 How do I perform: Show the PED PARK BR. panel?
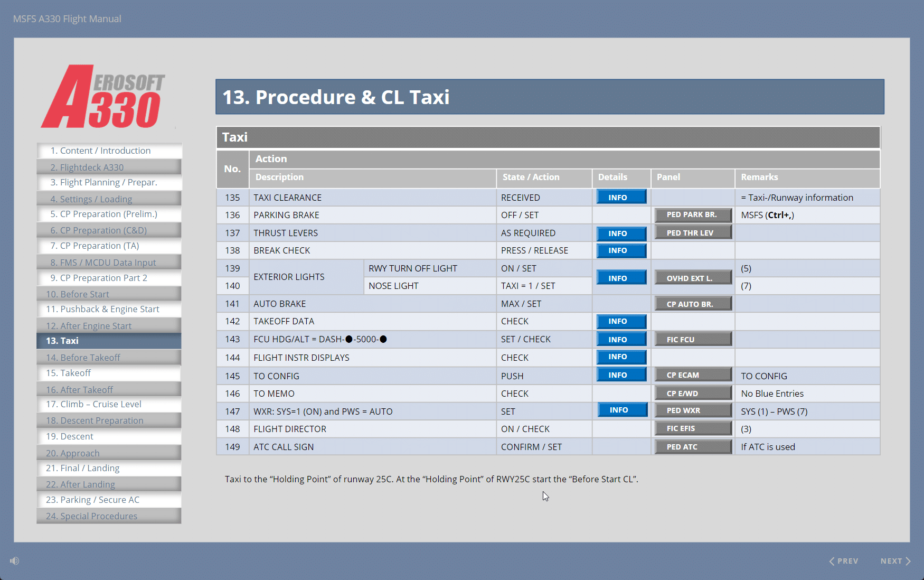pos(693,215)
